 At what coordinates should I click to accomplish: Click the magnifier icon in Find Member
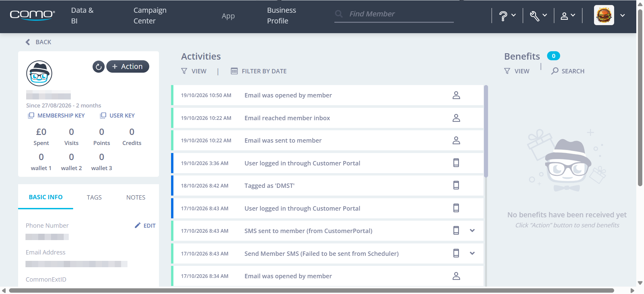click(x=339, y=14)
